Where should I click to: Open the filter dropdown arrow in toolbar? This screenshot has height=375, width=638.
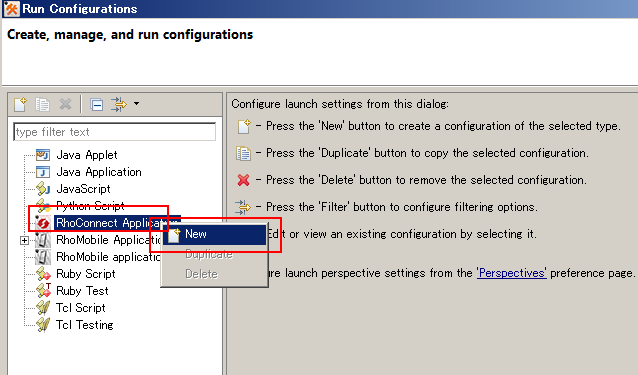click(137, 104)
